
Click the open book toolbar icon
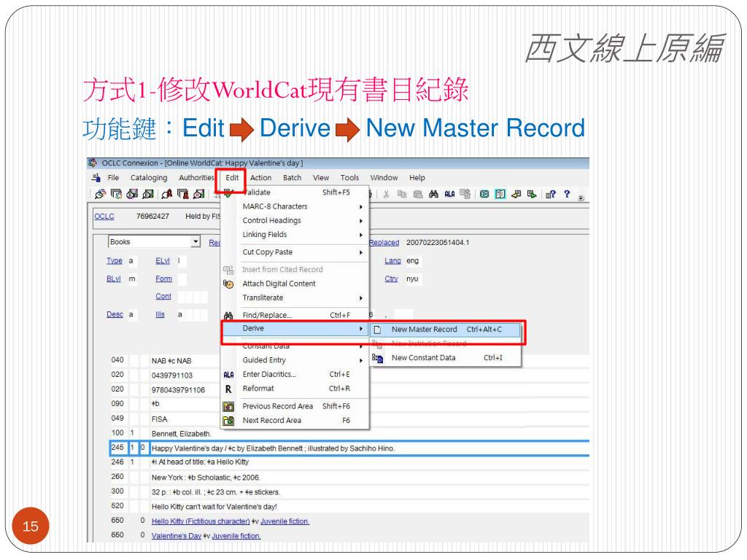(500, 194)
